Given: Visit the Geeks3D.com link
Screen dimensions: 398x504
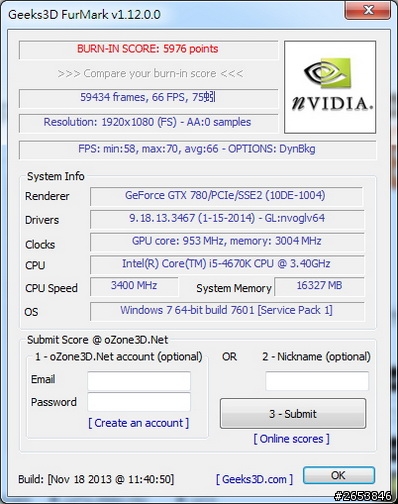Looking at the screenshot, I should (254, 479).
